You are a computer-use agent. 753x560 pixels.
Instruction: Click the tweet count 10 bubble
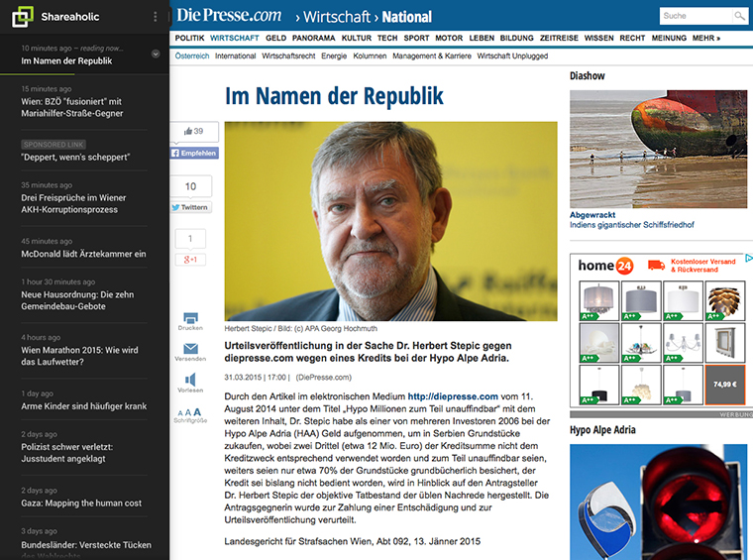[190, 186]
